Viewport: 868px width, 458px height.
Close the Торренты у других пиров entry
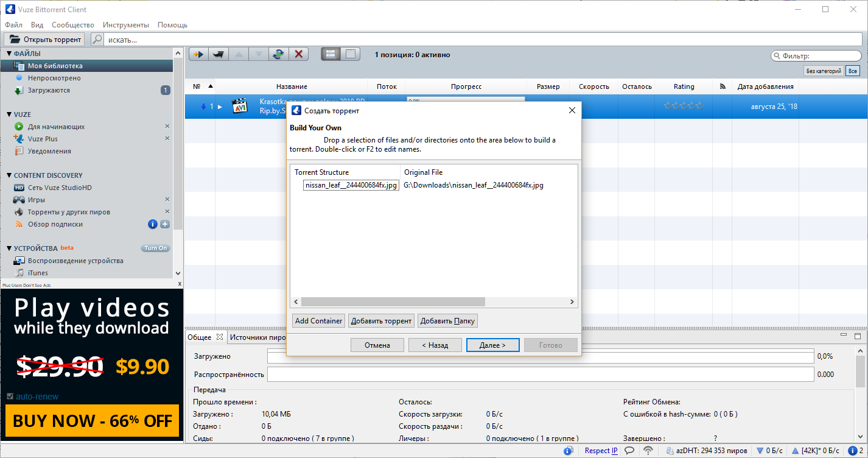[167, 212]
